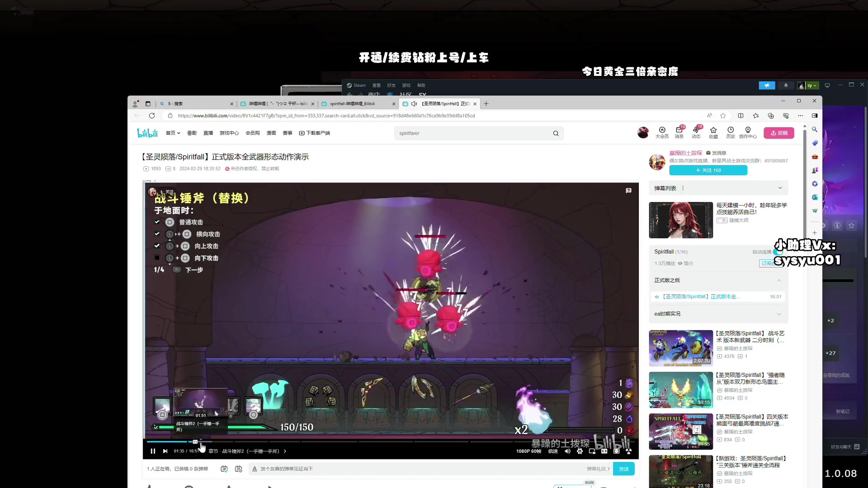This screenshot has width=868, height=488.
Task: Open the 倍速 playback speed menu
Action: click(x=553, y=451)
